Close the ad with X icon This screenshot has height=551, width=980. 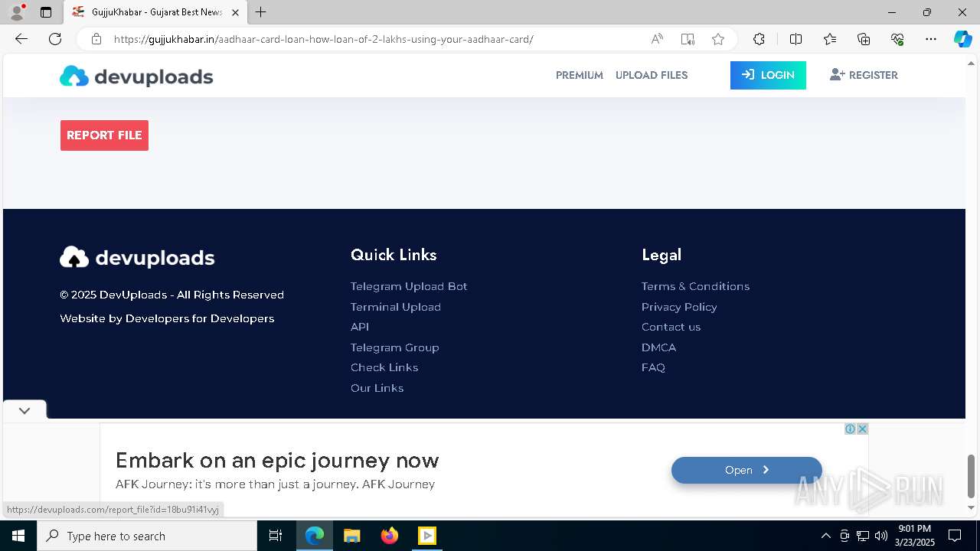tap(862, 429)
